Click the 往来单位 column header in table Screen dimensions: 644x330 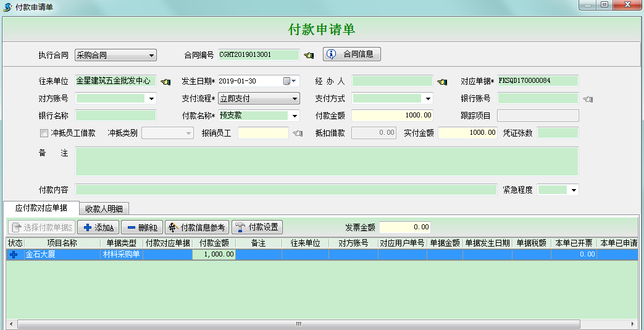305,243
